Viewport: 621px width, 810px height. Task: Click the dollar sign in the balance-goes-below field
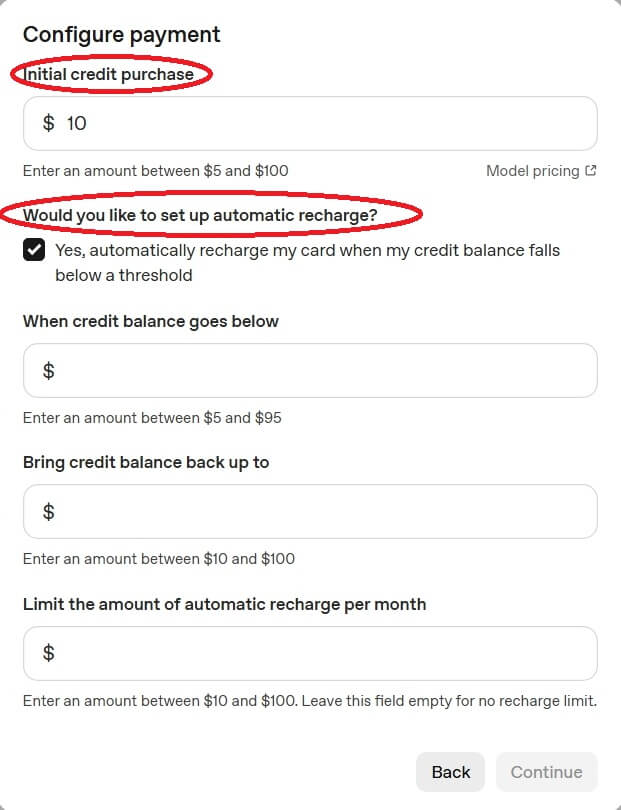coord(48,371)
